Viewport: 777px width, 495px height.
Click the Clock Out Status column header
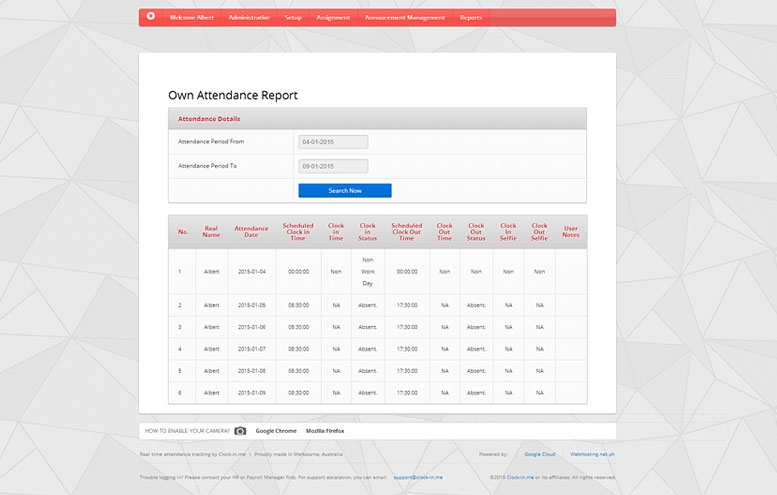point(476,232)
